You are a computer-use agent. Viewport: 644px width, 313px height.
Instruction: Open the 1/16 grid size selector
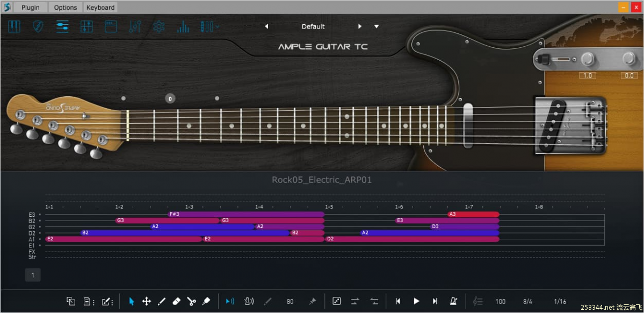tap(560, 302)
